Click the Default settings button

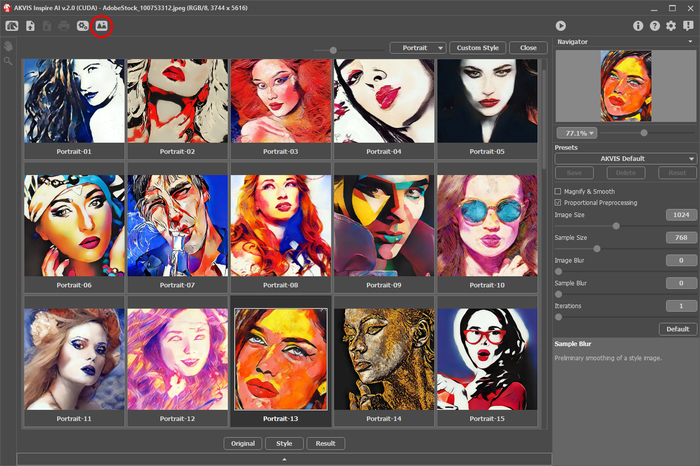[677, 329]
